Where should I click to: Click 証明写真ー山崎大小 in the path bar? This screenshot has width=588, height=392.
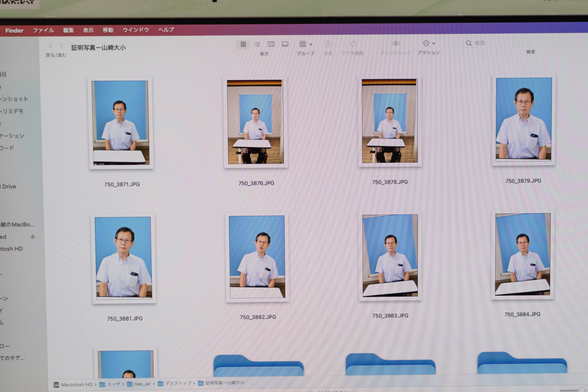pyautogui.click(x=221, y=383)
